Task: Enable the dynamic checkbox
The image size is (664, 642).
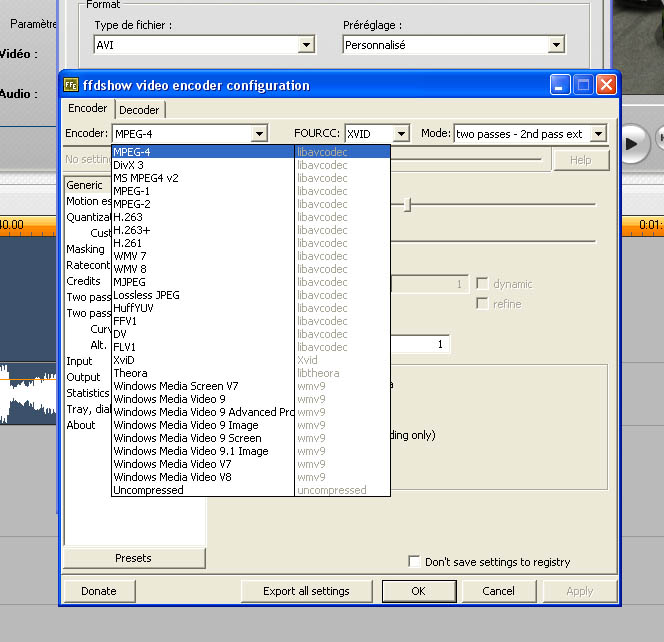Action: coord(482,283)
